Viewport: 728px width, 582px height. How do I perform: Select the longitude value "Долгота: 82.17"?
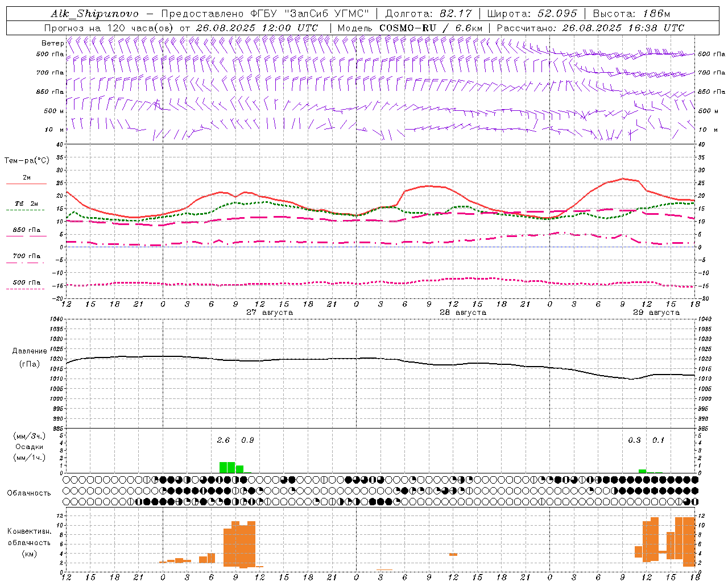tap(428, 14)
